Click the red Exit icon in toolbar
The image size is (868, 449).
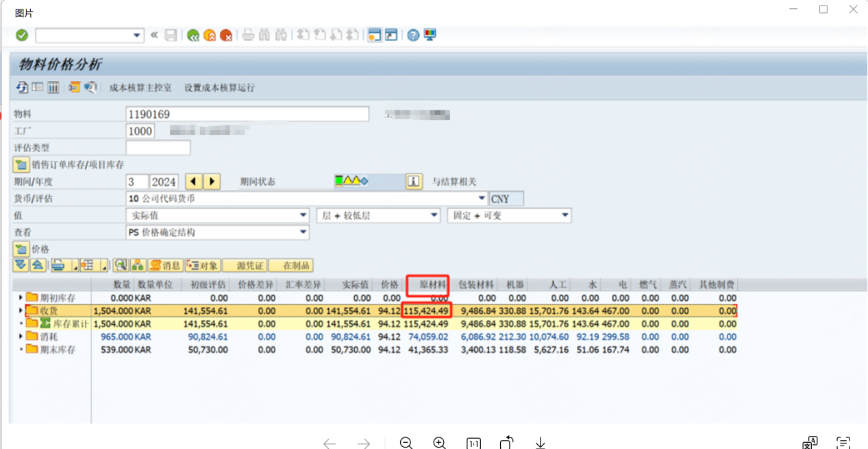(x=226, y=36)
